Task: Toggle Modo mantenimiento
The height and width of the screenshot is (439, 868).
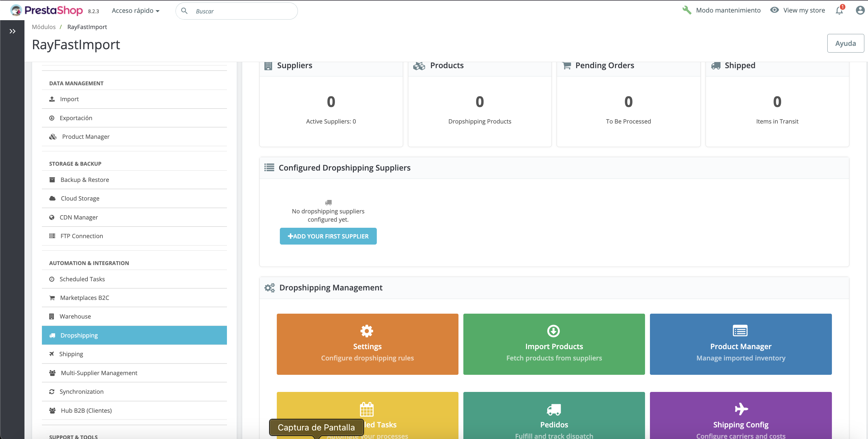Action: point(721,10)
